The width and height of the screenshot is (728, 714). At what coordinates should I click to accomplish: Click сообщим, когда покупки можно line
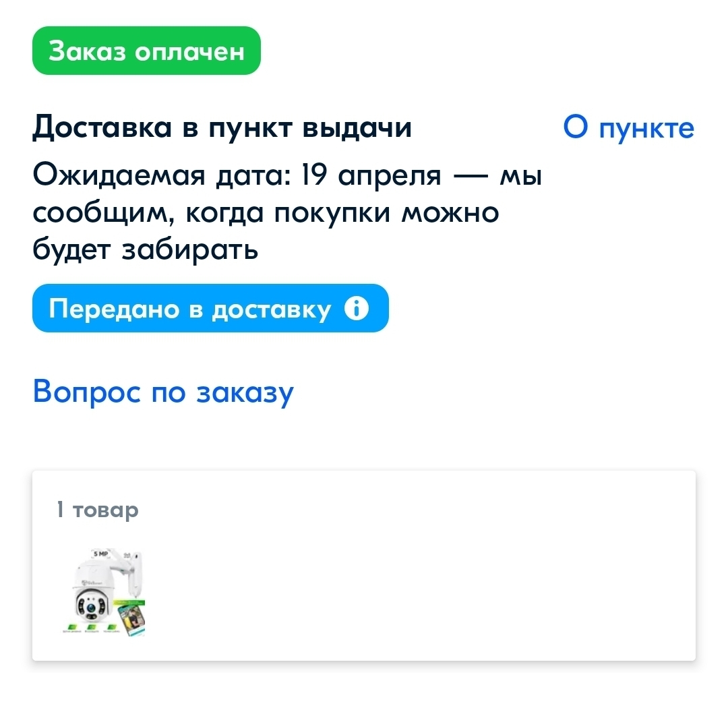point(266,213)
